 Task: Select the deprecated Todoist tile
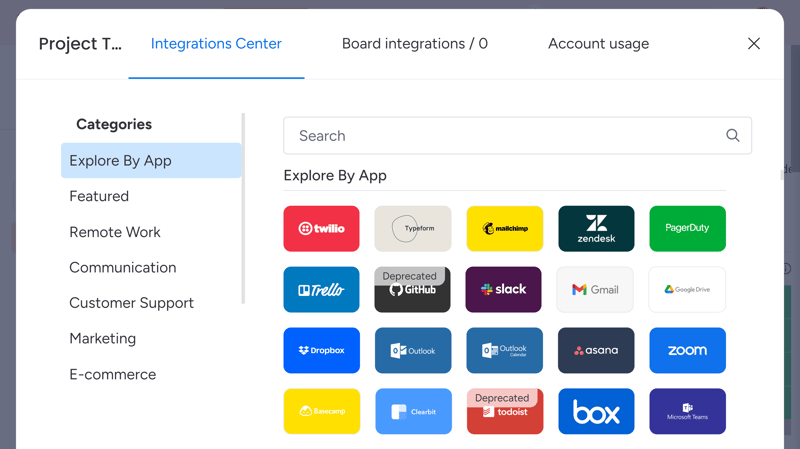[505, 411]
